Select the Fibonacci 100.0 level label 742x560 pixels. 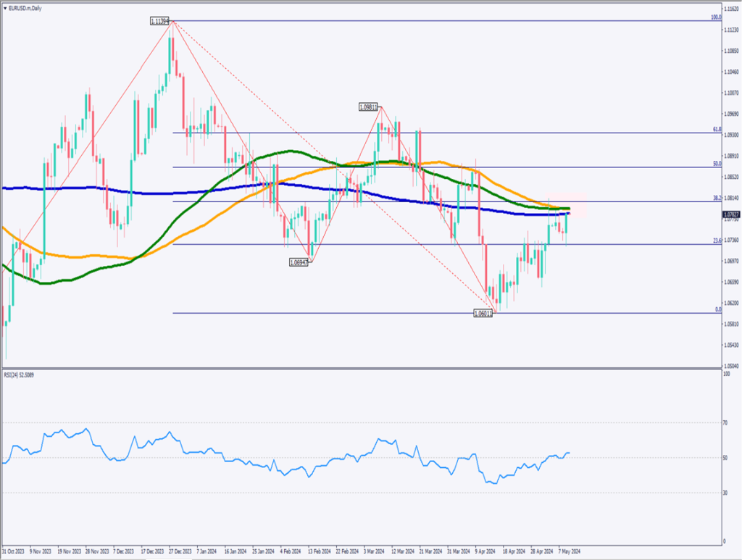coord(716,17)
